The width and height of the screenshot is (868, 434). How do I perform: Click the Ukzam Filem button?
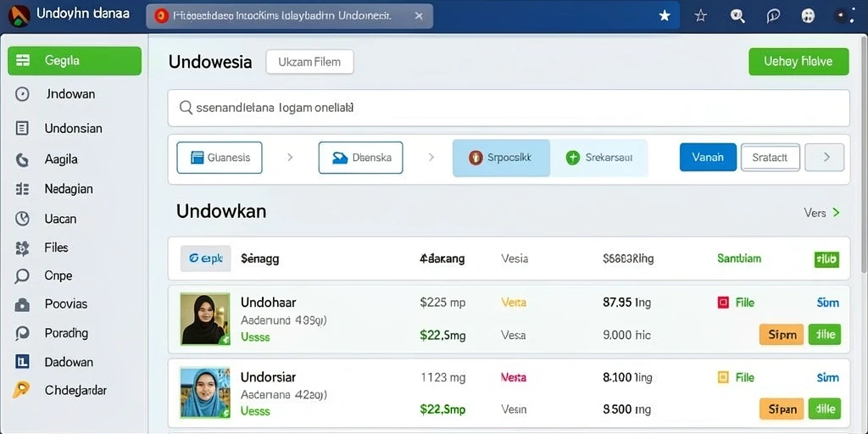(309, 61)
